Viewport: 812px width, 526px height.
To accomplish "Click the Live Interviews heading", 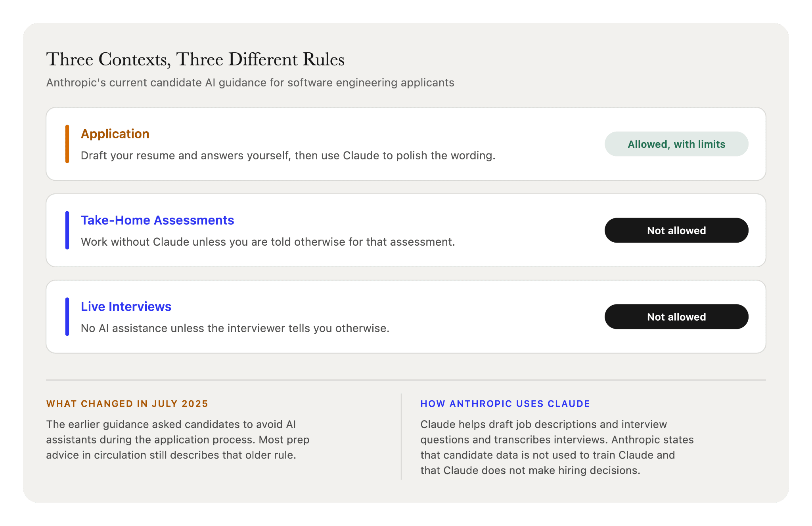I will tap(126, 306).
